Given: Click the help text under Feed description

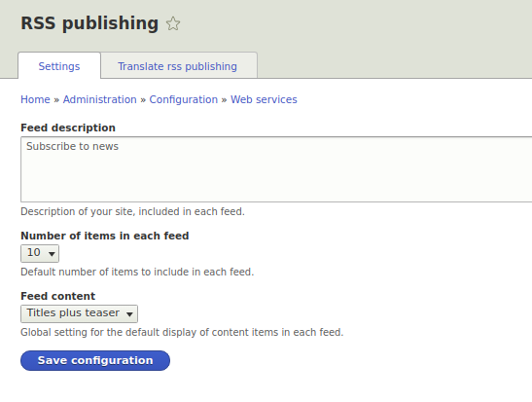Looking at the screenshot, I should pyautogui.click(x=132, y=211).
